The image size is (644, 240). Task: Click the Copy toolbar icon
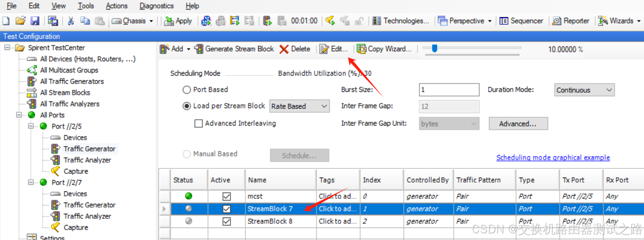pyautogui.click(x=85, y=21)
